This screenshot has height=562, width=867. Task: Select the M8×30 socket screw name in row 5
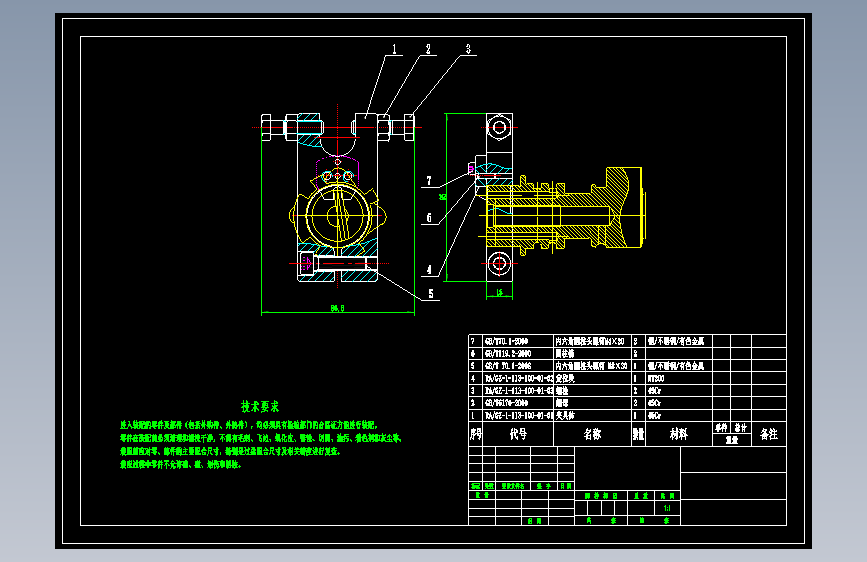pos(591,366)
